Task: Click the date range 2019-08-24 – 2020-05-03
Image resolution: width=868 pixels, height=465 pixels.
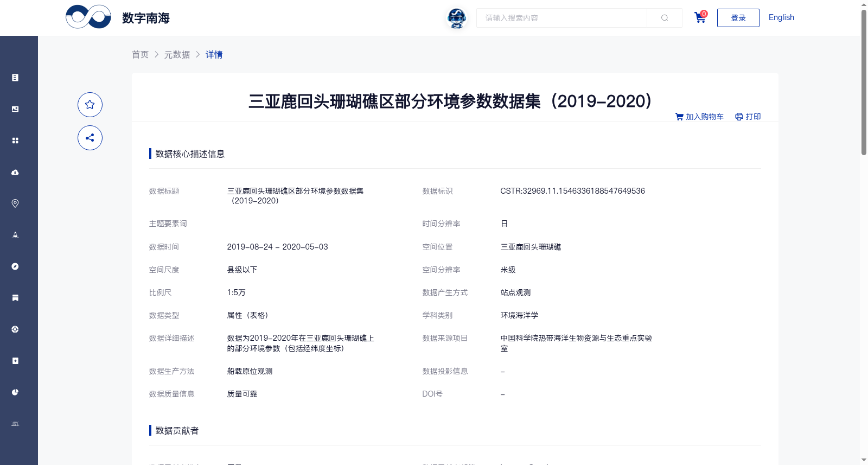Action: pyautogui.click(x=277, y=247)
